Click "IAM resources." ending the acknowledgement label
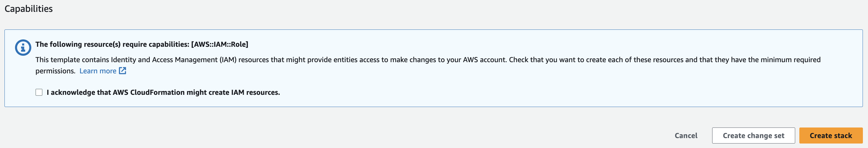 [255, 92]
